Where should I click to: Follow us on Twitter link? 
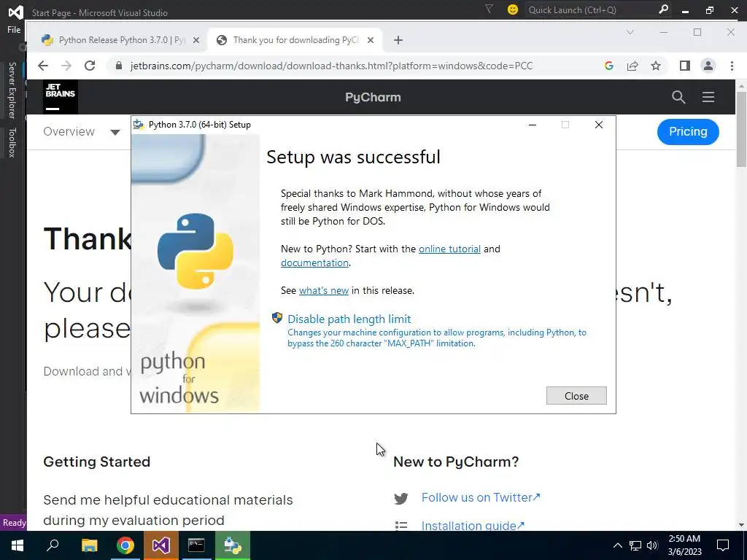click(x=481, y=497)
